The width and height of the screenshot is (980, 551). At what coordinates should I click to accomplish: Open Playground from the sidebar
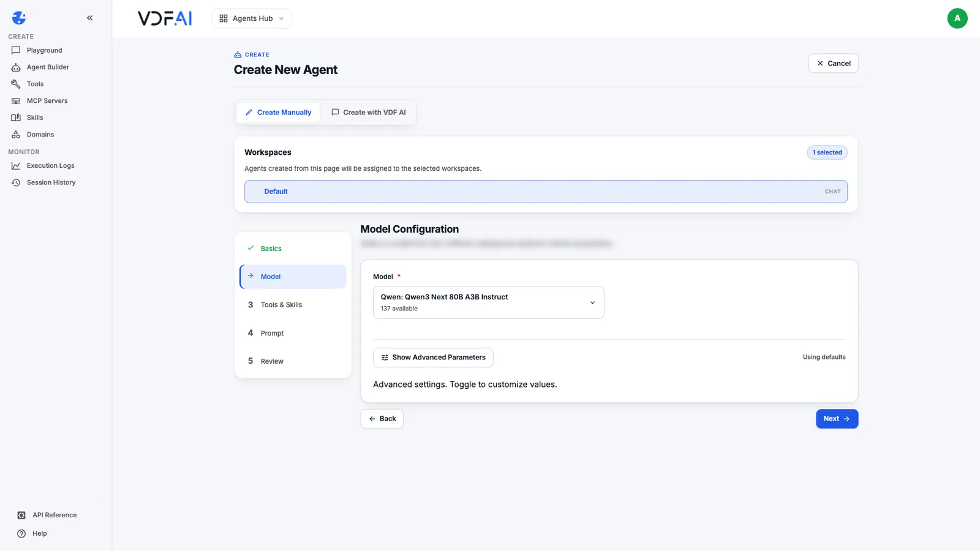click(44, 50)
